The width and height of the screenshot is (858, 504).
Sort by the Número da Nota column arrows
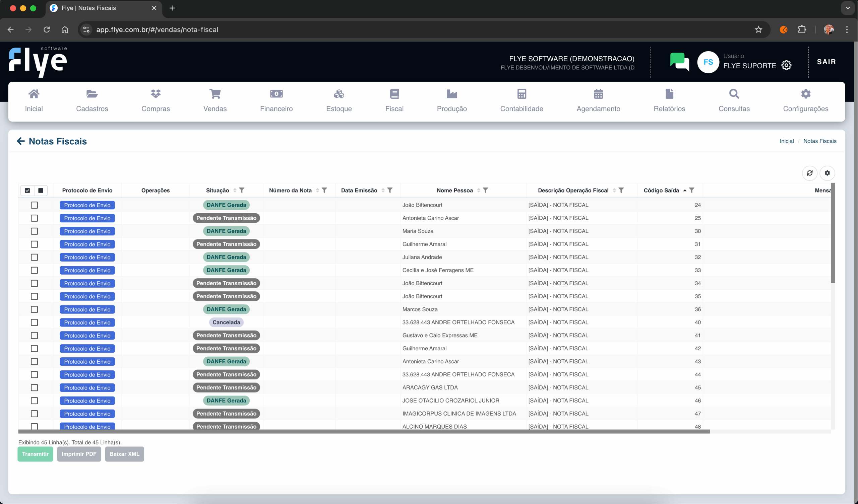click(x=317, y=190)
